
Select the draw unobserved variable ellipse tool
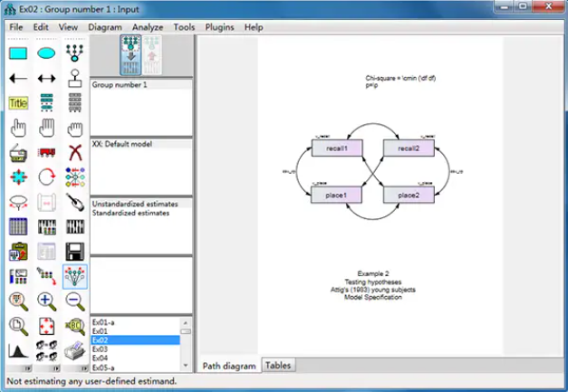coord(46,53)
